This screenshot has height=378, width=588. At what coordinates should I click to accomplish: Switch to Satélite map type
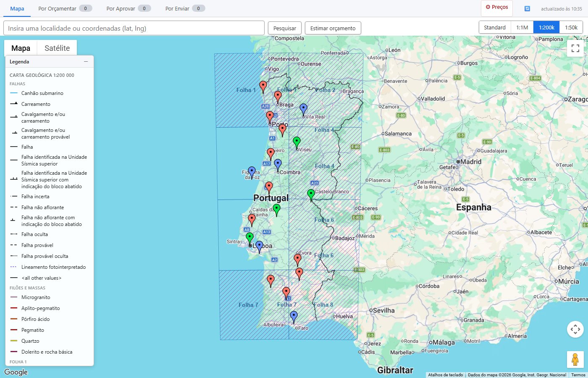[x=57, y=48]
